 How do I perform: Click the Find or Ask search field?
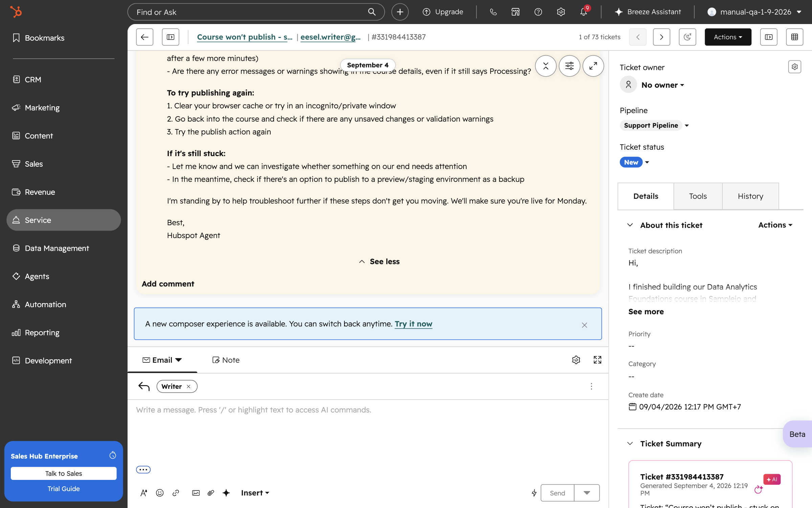(256, 12)
